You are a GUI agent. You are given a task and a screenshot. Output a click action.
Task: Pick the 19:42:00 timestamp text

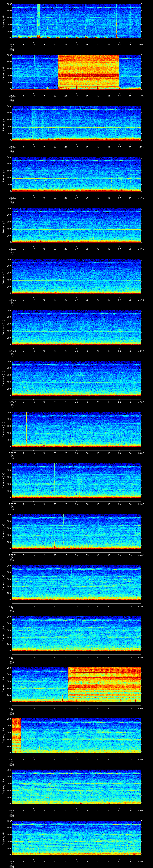[x=12, y=708]
